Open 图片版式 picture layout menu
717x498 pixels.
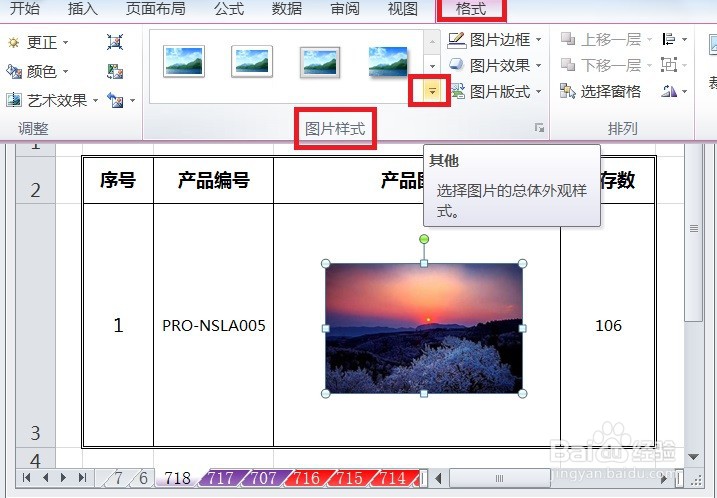point(496,91)
